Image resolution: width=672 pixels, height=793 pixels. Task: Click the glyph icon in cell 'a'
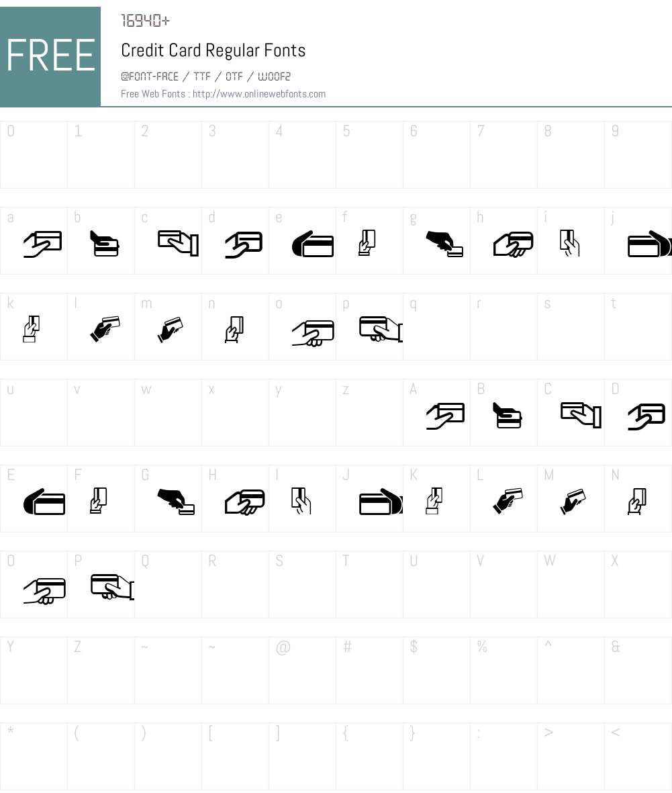click(x=43, y=244)
